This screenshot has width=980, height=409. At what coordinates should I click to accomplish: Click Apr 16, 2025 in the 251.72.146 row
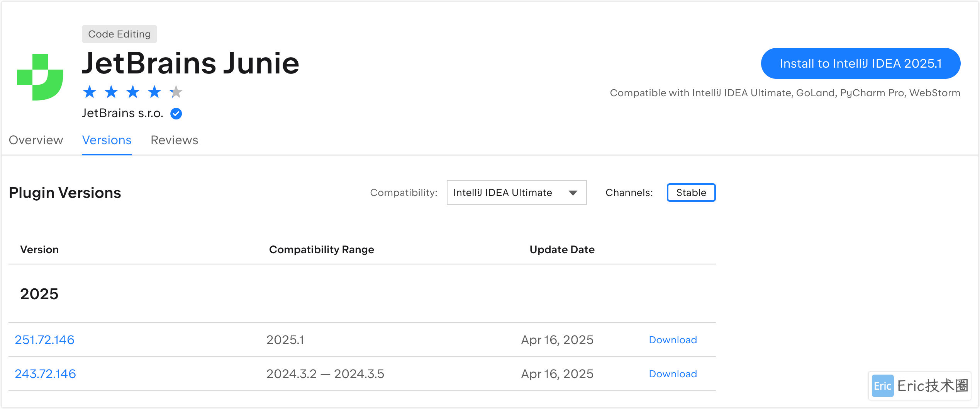click(557, 340)
